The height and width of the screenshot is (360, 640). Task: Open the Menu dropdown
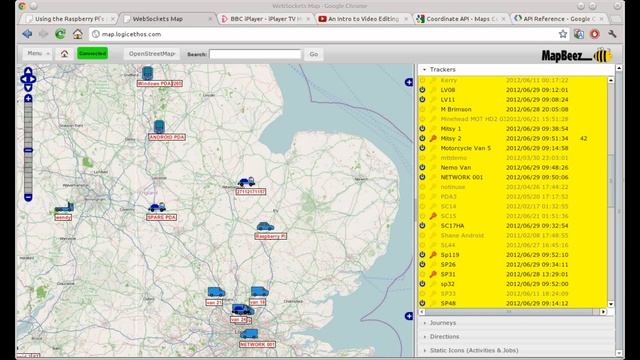[38, 53]
